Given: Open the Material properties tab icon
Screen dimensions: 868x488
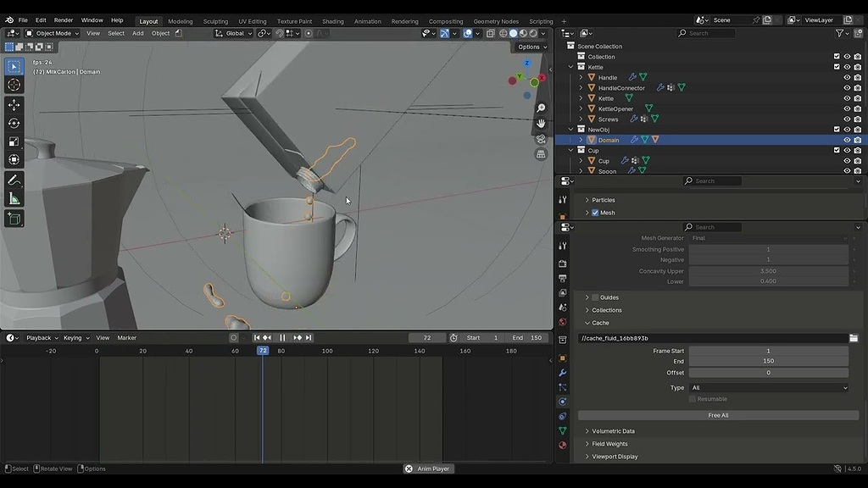Looking at the screenshot, I should tap(563, 445).
